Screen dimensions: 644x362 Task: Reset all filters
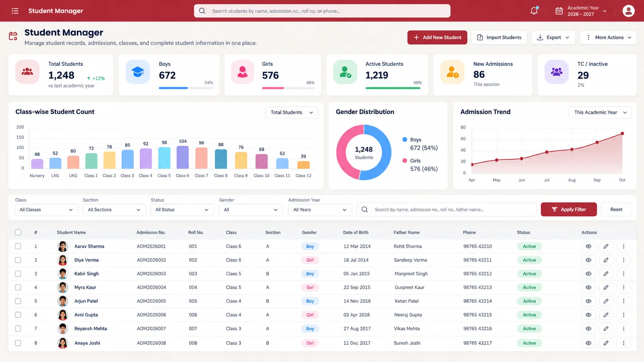pyautogui.click(x=616, y=209)
